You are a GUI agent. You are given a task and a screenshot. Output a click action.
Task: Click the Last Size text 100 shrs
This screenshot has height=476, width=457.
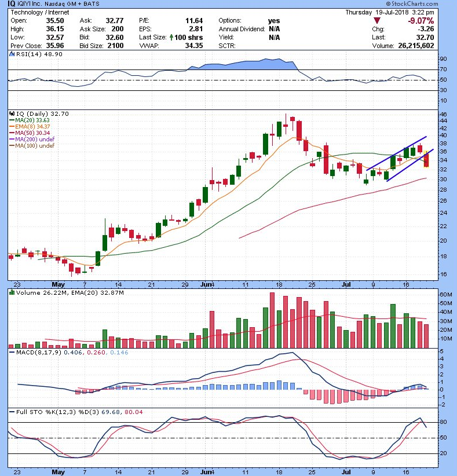click(x=189, y=37)
